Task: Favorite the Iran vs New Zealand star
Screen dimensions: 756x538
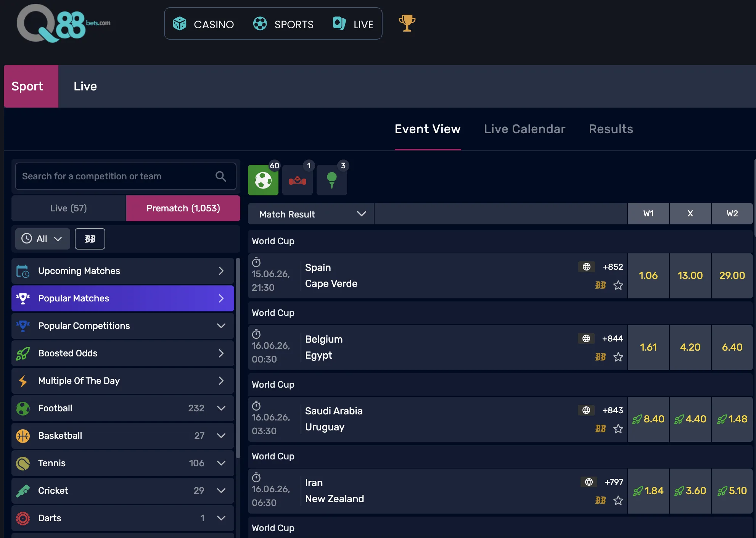Action: tap(618, 500)
